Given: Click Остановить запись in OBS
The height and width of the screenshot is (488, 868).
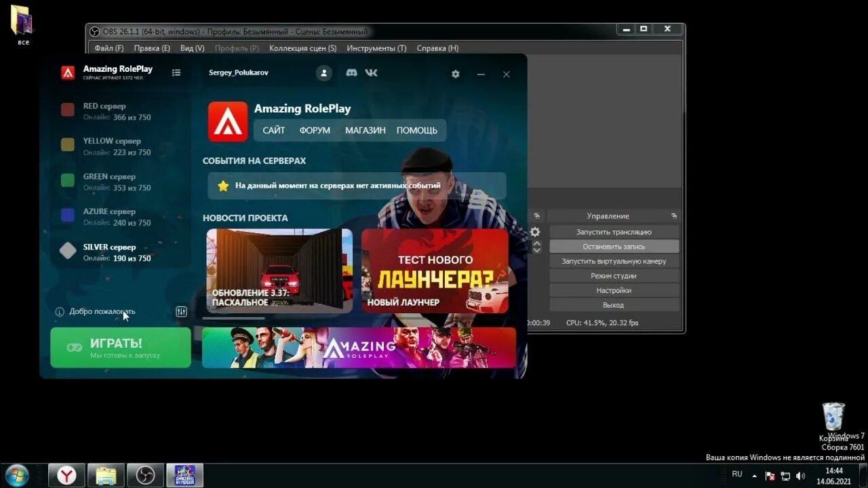Looking at the screenshot, I should click(x=614, y=247).
